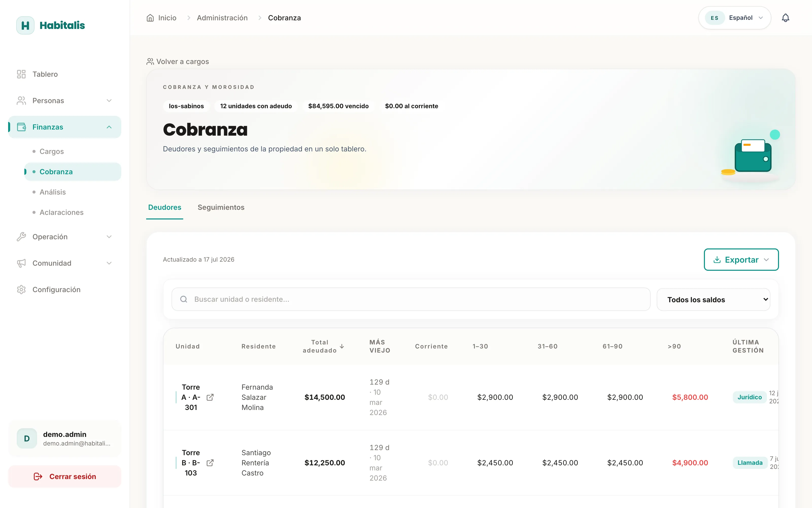Click the red $5,800.00 amount
Image resolution: width=812 pixels, height=508 pixels.
(x=690, y=397)
